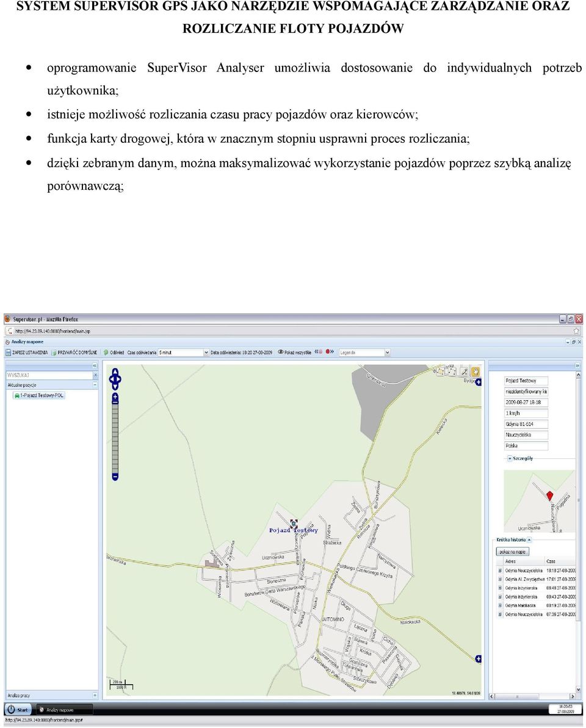The width and height of the screenshot is (586, 728).
Task: Click the lower blue plus at map corner
Action: 479,659
